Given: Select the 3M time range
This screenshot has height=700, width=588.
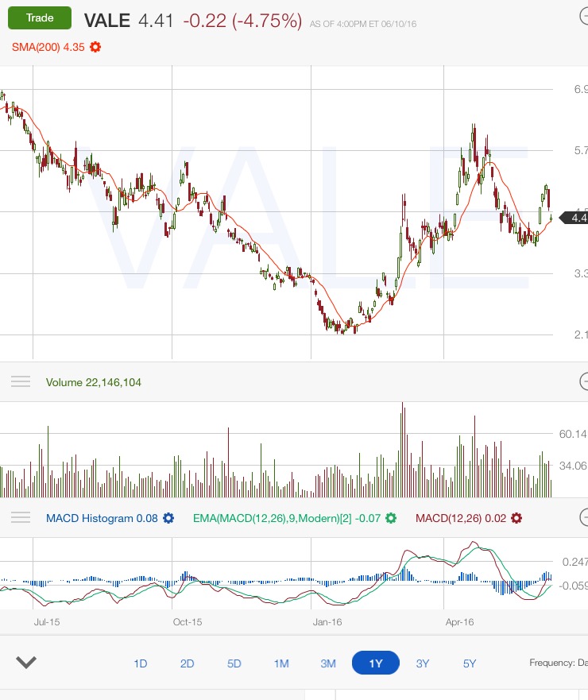Looking at the screenshot, I should point(328,663).
